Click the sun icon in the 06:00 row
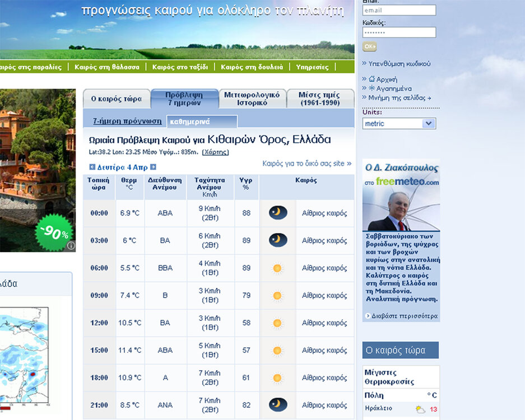Screen dimensions: 525x420 click(x=277, y=268)
